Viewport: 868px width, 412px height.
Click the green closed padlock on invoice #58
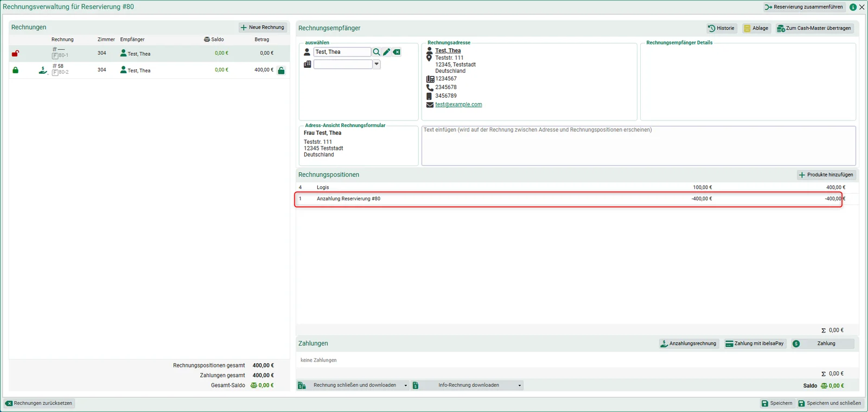pyautogui.click(x=15, y=70)
